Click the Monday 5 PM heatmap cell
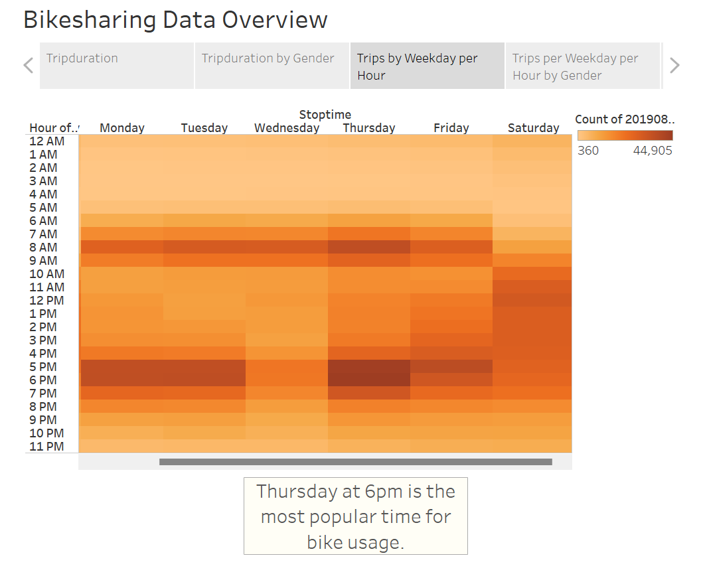This screenshot has width=703, height=588. 122,366
